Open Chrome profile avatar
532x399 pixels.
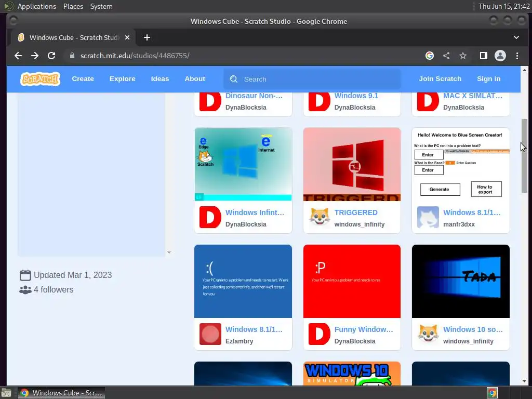(x=500, y=56)
